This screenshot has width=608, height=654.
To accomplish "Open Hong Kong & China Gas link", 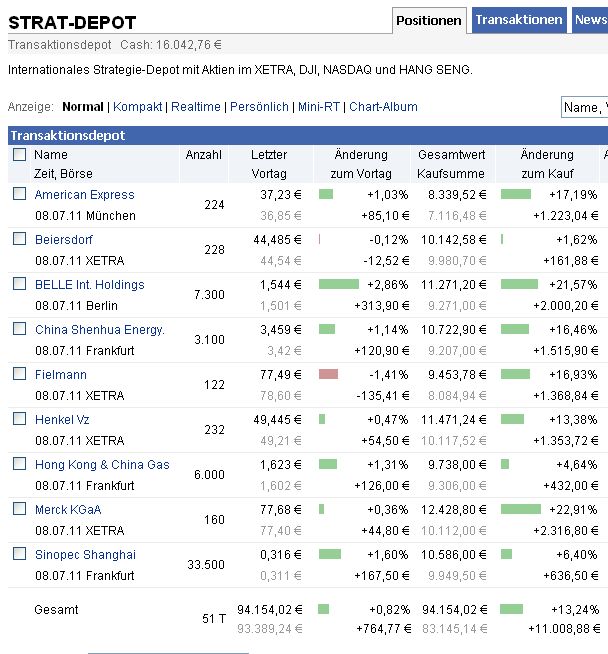I will 102,465.
